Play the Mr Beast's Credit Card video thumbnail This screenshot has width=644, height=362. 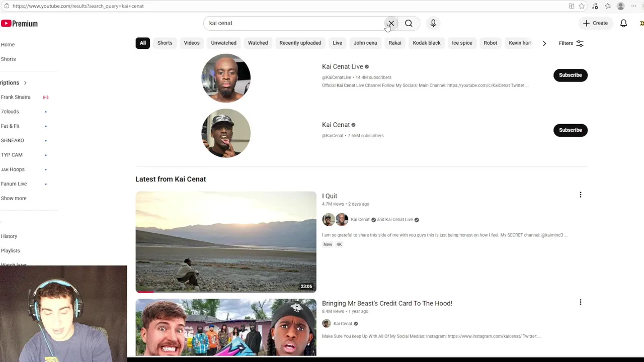coord(226,327)
